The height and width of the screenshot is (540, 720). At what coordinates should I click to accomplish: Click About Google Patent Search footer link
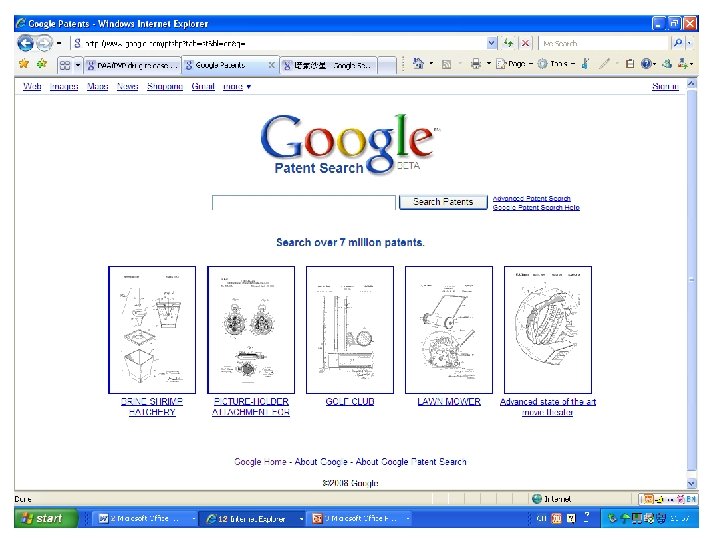click(x=411, y=461)
